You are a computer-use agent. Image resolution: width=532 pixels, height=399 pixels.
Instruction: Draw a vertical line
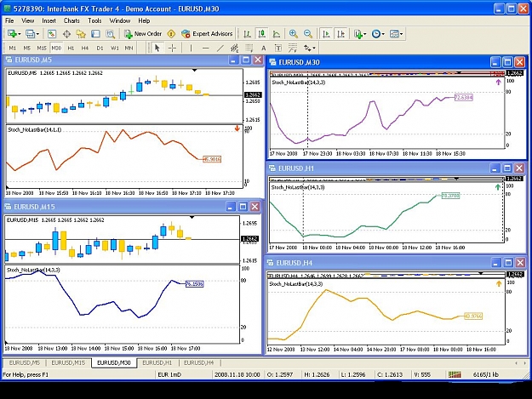coord(191,48)
